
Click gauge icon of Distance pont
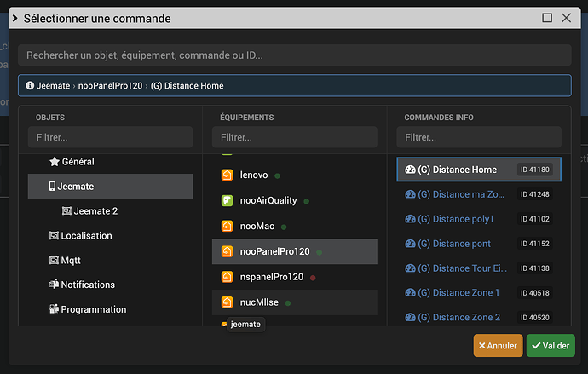[x=410, y=244]
